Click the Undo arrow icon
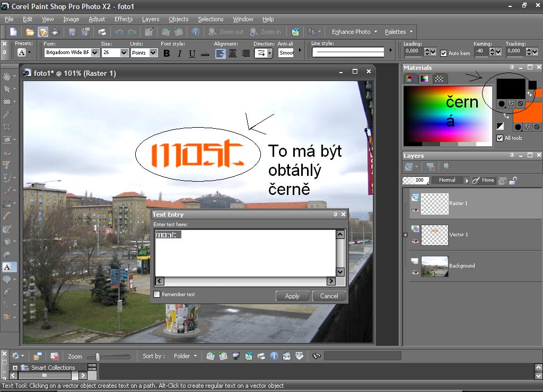Screen dimensions: 543x392 [x=119, y=32]
